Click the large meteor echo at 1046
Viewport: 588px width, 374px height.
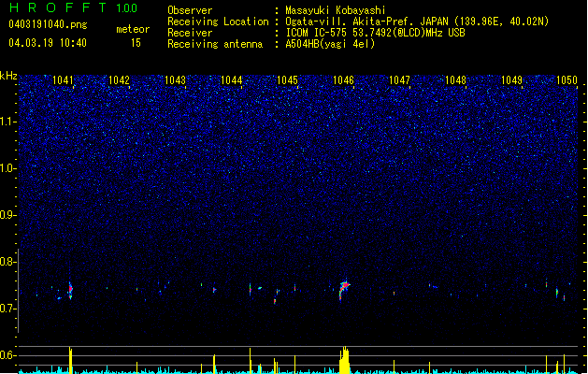pos(344,289)
